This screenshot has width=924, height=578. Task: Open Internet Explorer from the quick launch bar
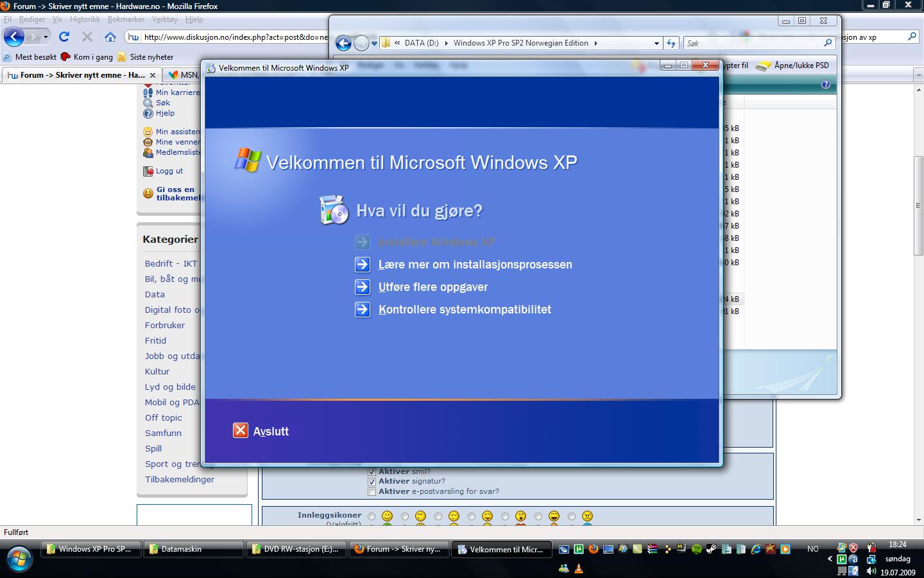(x=756, y=549)
